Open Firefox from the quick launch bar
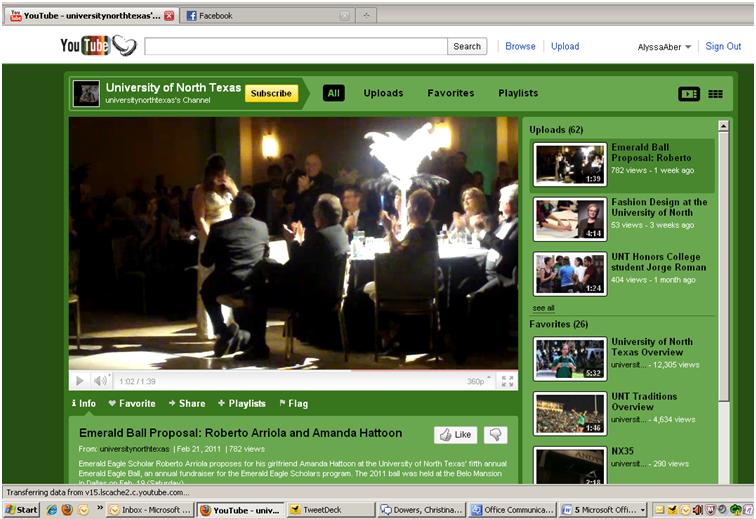 pos(67,509)
